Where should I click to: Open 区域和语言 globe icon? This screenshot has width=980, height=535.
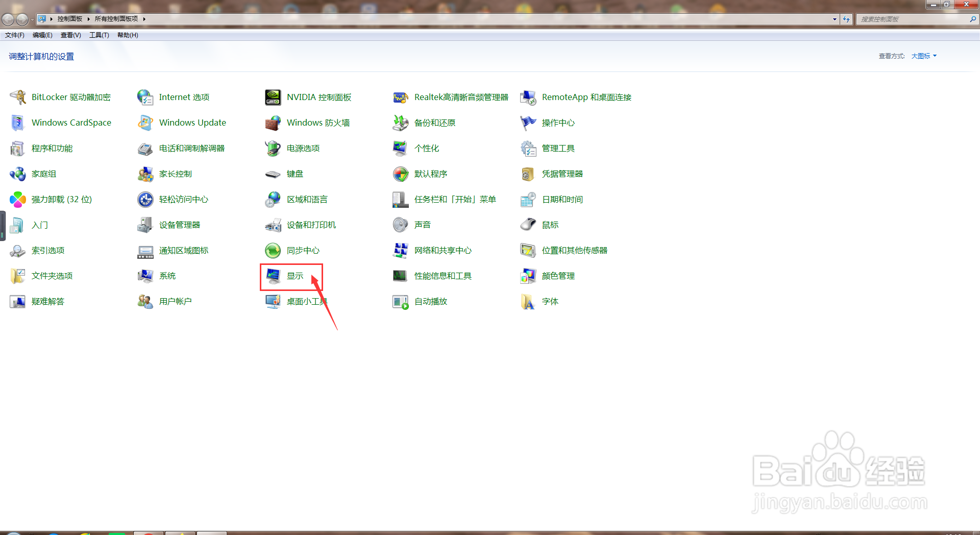click(273, 199)
